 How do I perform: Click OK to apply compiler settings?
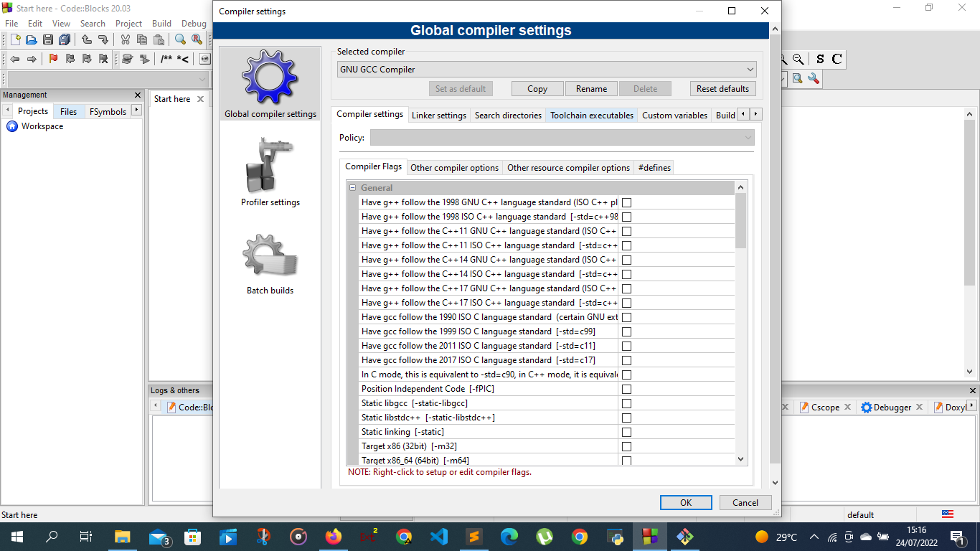coord(686,502)
